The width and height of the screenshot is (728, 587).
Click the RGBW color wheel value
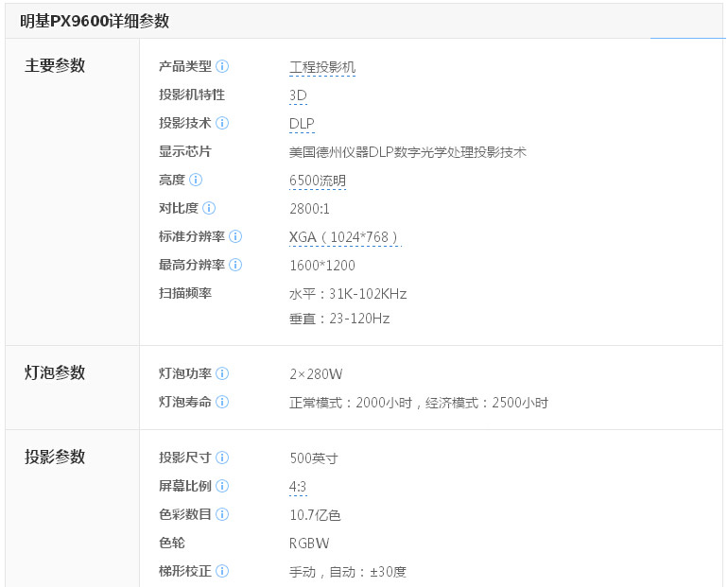309,544
